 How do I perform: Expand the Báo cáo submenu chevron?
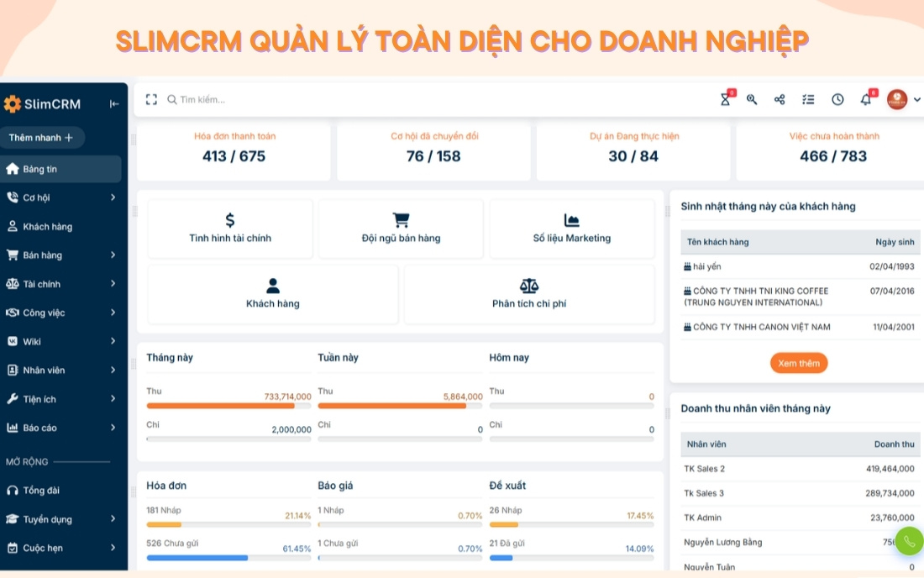113,428
